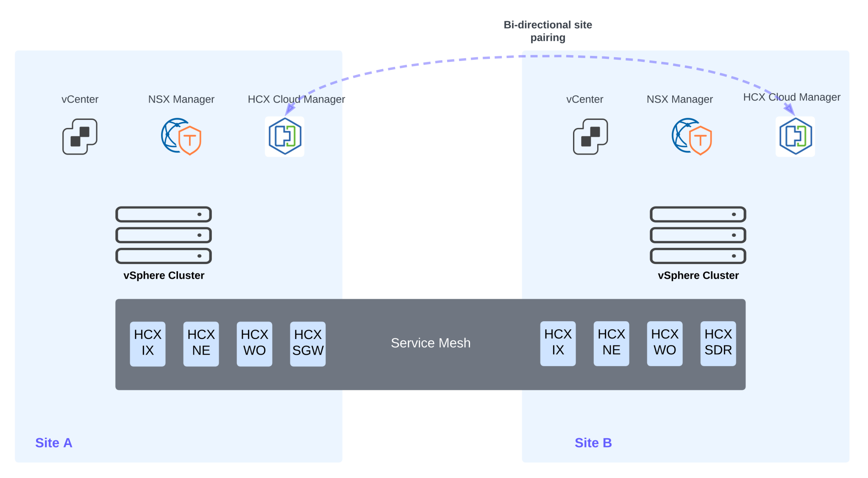868x478 pixels.
Task: Click Site B HCX NE appliance box
Action: [x=611, y=343]
